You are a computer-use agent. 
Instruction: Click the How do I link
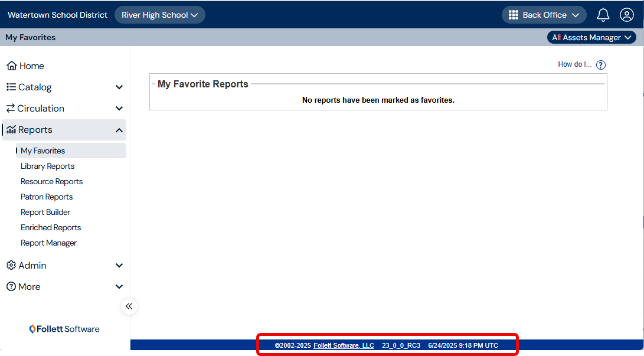click(x=574, y=64)
